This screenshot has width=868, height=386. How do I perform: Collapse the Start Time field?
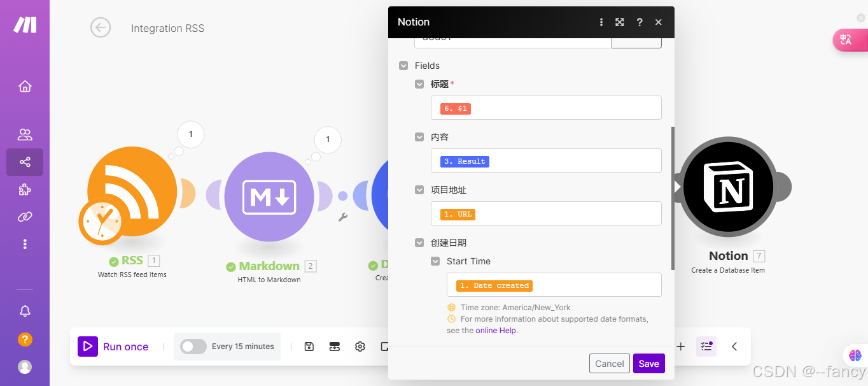pos(435,261)
